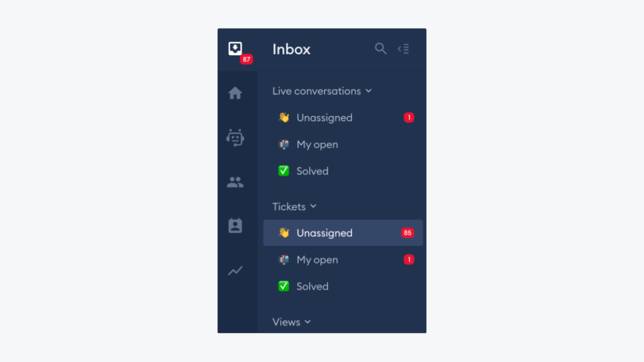Go to the Home dashboard icon

tap(235, 93)
